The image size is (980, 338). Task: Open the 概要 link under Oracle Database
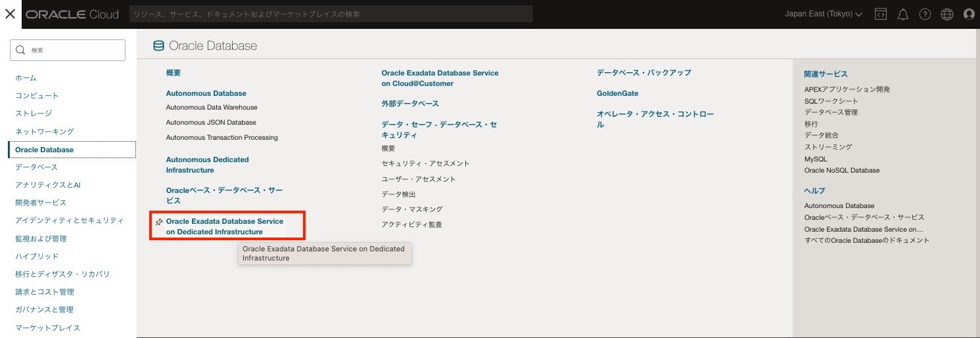tap(173, 73)
